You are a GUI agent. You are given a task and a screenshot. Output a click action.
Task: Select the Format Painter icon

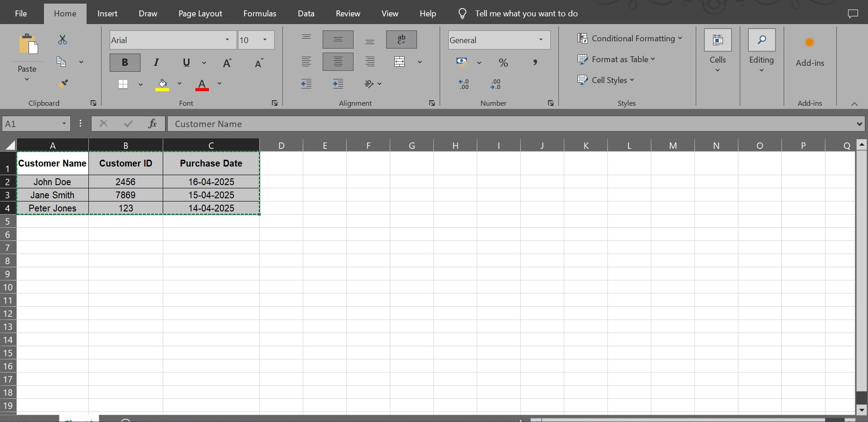click(x=63, y=83)
